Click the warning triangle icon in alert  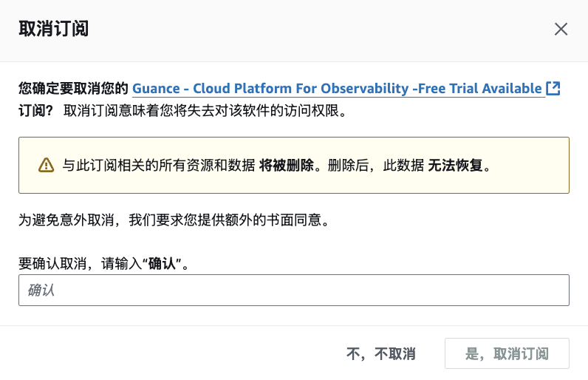pos(46,165)
